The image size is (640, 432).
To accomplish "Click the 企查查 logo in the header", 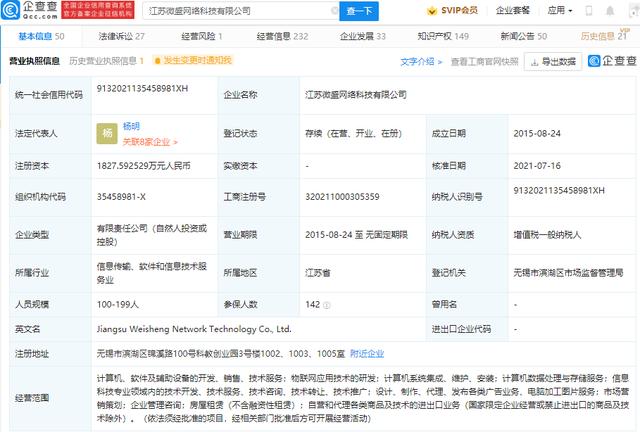I will coord(33,12).
